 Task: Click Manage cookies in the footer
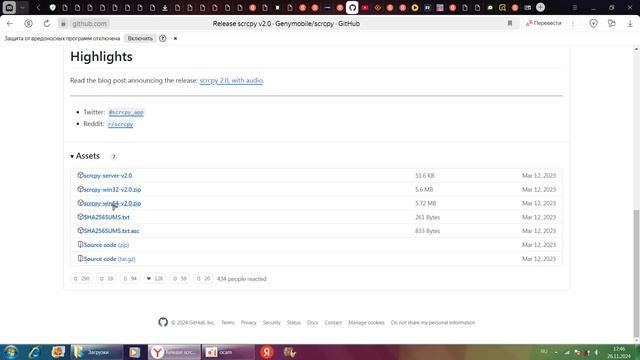(366, 322)
